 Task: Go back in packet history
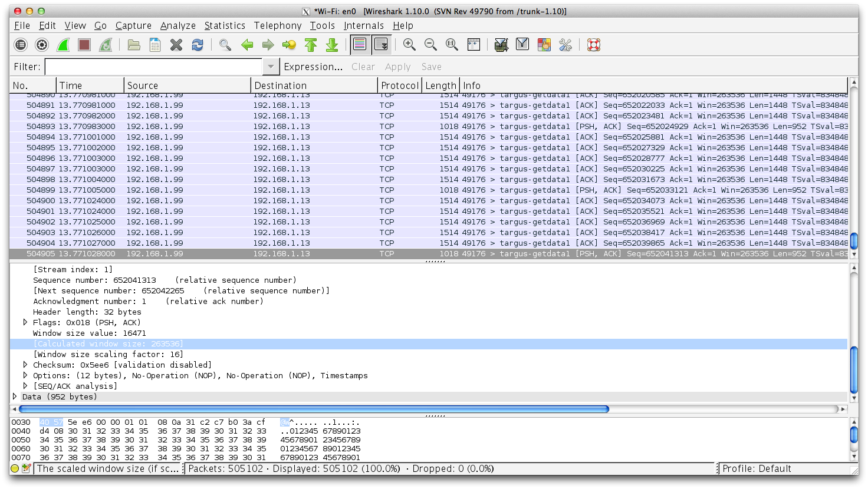247,45
